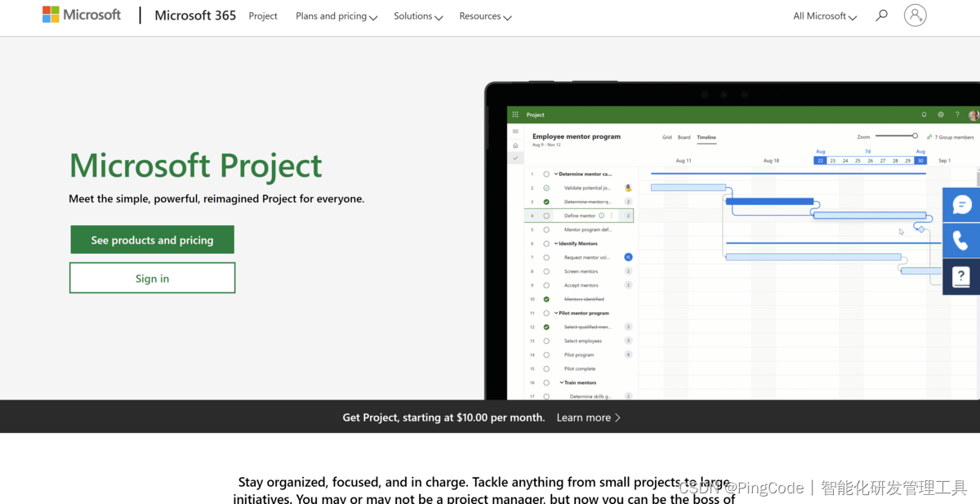Collapse the Determine mentor ca... group

pos(556,174)
